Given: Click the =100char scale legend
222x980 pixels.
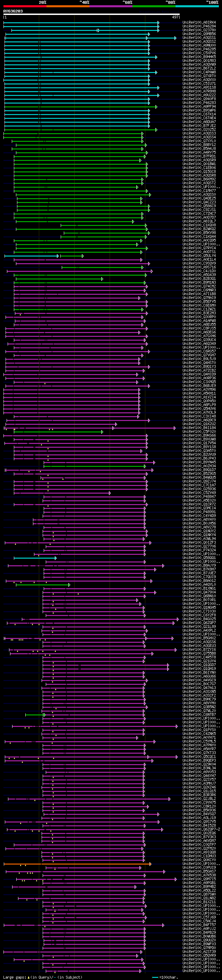Looking at the screenshot, I should pos(165,977).
